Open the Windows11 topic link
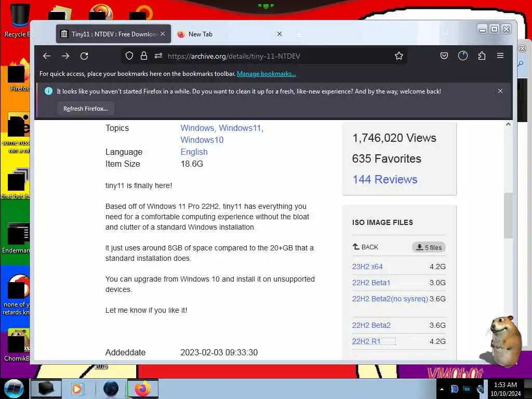This screenshot has width=532, height=399. pos(241,128)
